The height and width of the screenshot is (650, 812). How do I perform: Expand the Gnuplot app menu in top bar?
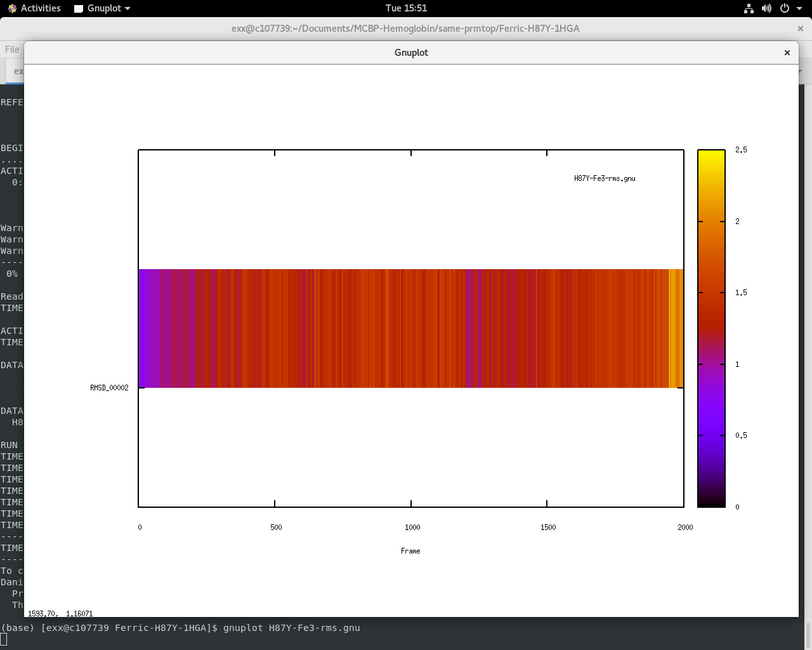tap(102, 8)
